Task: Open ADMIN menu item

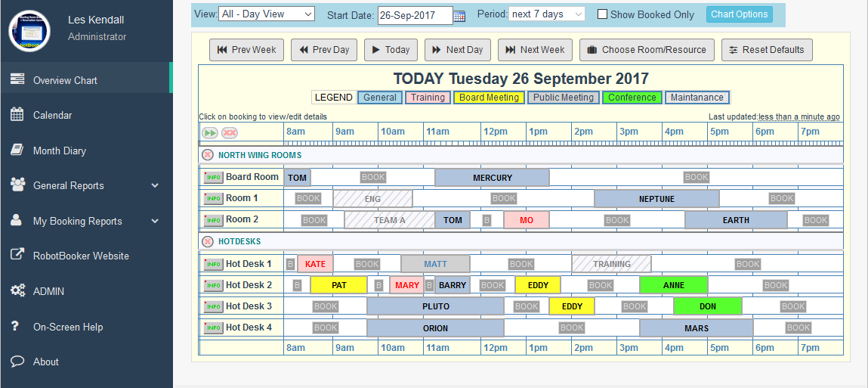Action: (86, 291)
